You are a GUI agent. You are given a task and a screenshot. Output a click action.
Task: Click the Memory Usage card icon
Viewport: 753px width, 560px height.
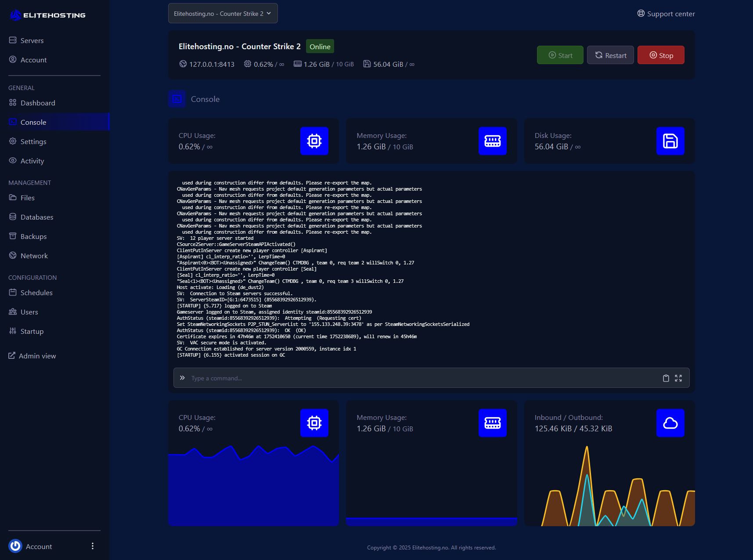coord(492,141)
